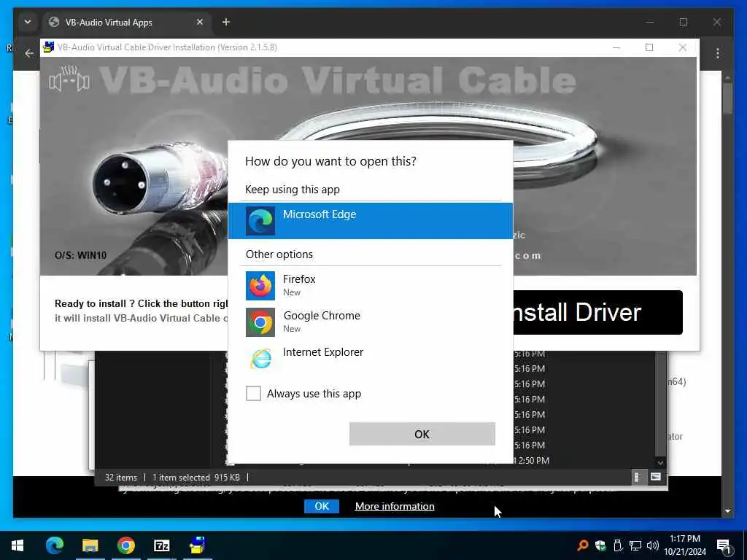Open Google Chrome from the taskbar
The image size is (747, 560).
[125, 545]
